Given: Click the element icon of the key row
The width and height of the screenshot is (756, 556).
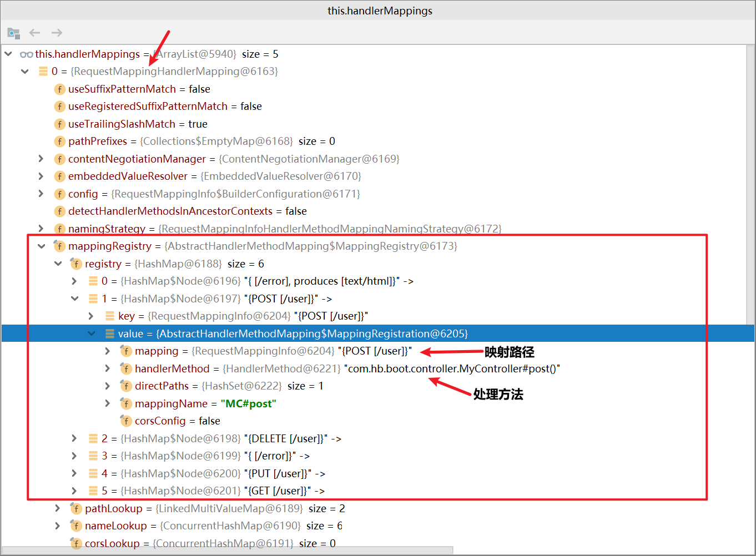Looking at the screenshot, I should [110, 316].
